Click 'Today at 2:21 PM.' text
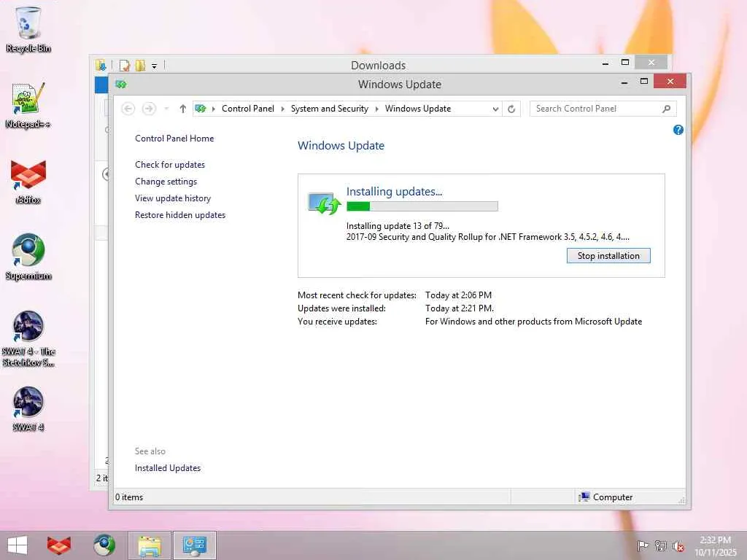Viewport: 747px width, 560px height. point(460,308)
